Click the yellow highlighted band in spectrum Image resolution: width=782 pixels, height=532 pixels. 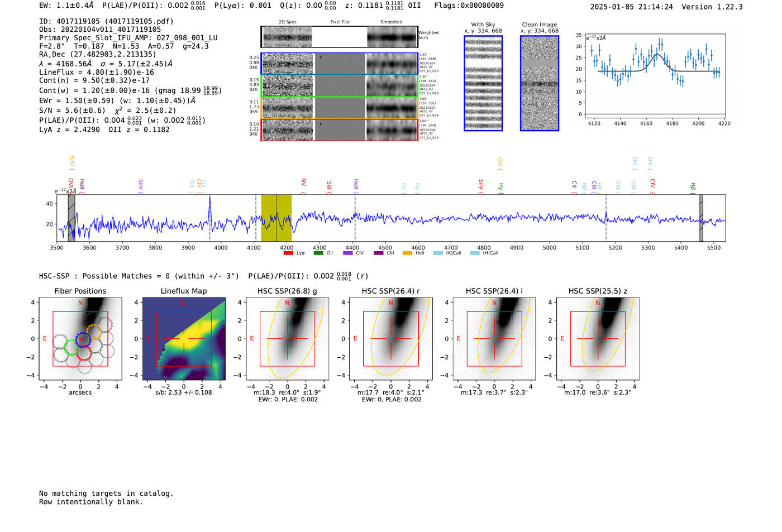tap(276, 218)
